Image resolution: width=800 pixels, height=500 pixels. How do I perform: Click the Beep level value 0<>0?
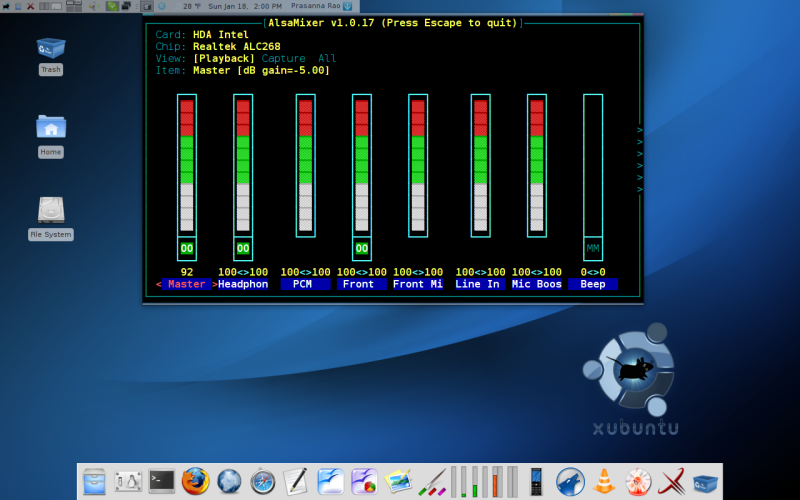click(593, 272)
